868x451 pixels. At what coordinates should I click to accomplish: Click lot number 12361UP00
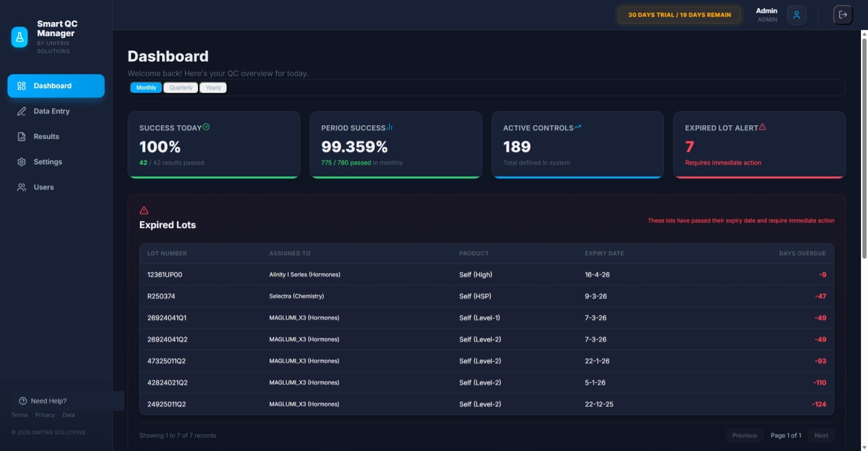pos(165,275)
